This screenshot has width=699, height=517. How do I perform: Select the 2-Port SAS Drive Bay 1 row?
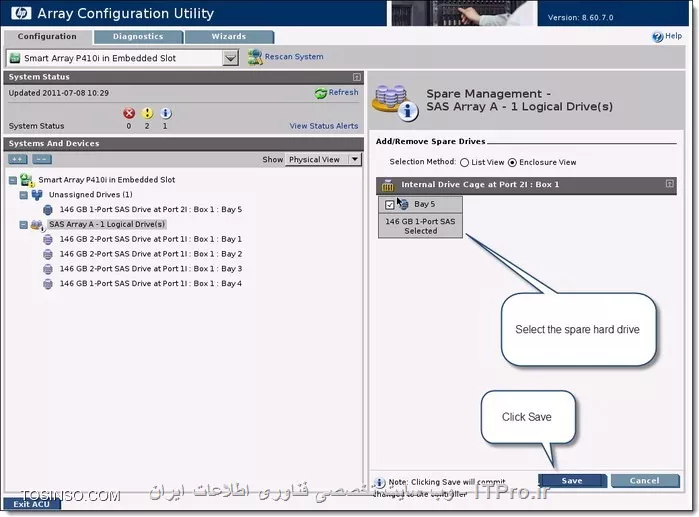(x=151, y=239)
